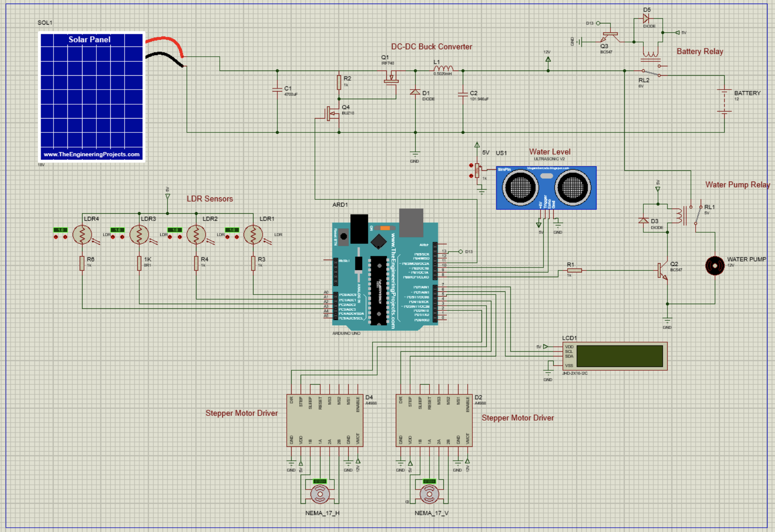The height and width of the screenshot is (532, 775).
Task: Toggle the RL2 battery relay switch contact
Action: (x=651, y=73)
